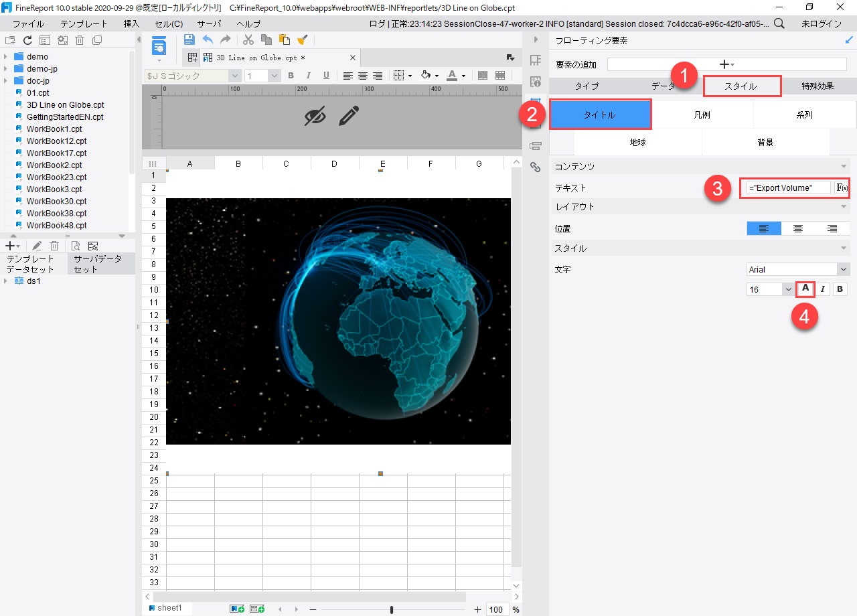Click 未ログイン login link
The height and width of the screenshot is (616, 857).
822,23
